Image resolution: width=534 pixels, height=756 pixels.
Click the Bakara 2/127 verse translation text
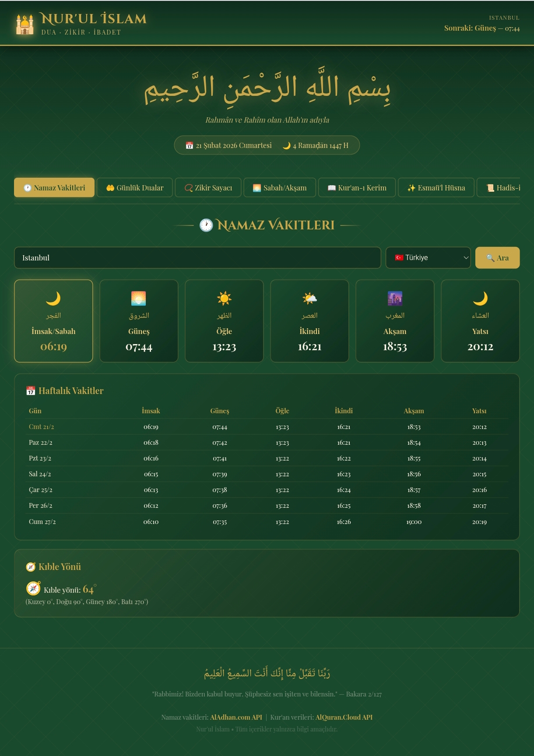267,694
